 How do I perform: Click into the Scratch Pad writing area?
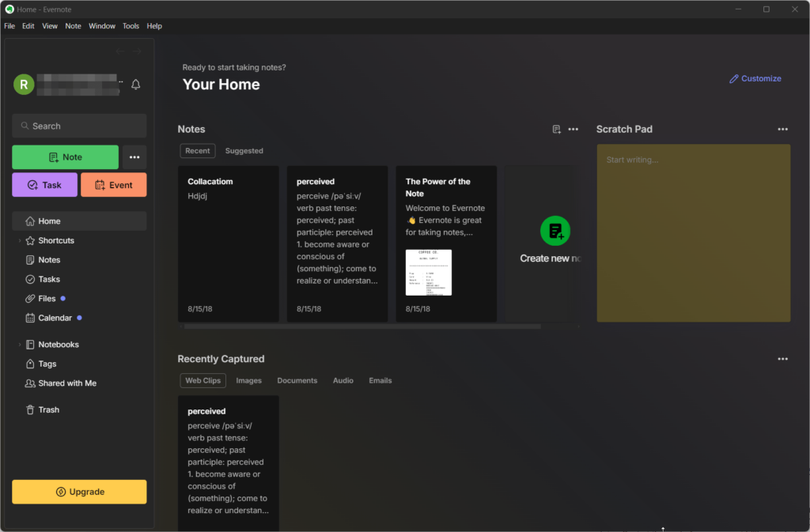pos(693,233)
